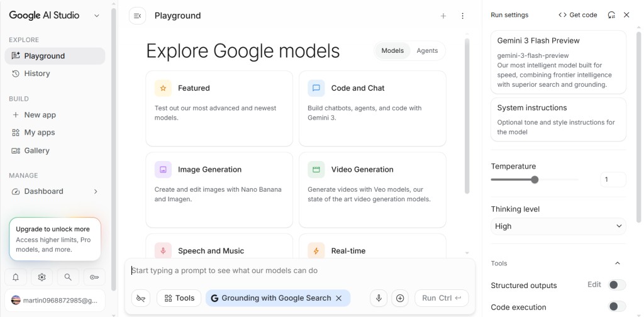Image resolution: width=644 pixels, height=317 pixels.
Task: Click the "Speech and Music" card title
Action: coord(211,251)
